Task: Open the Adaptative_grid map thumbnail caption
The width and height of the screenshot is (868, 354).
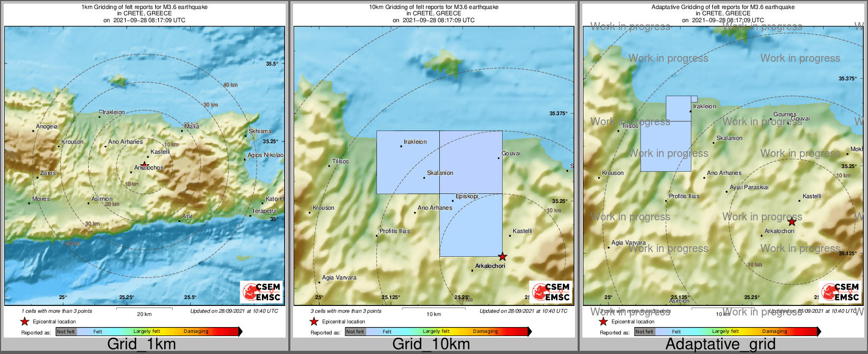Action: [720, 344]
